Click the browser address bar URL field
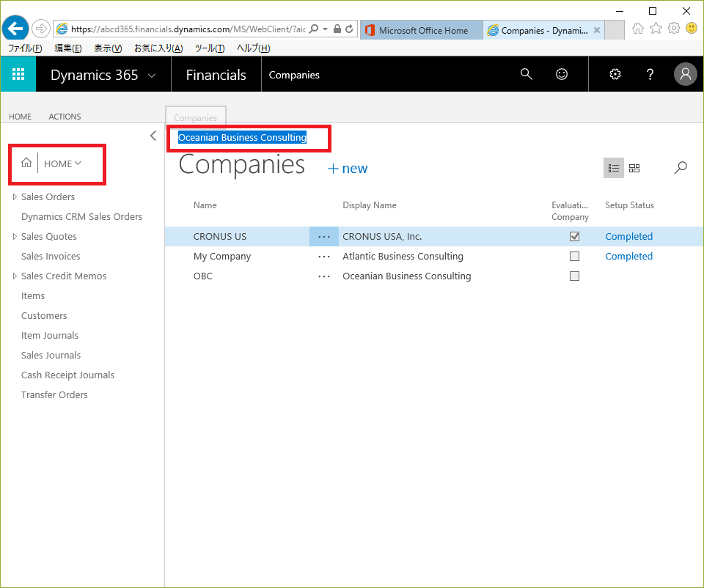Screen dimensions: 704x588 188,29
